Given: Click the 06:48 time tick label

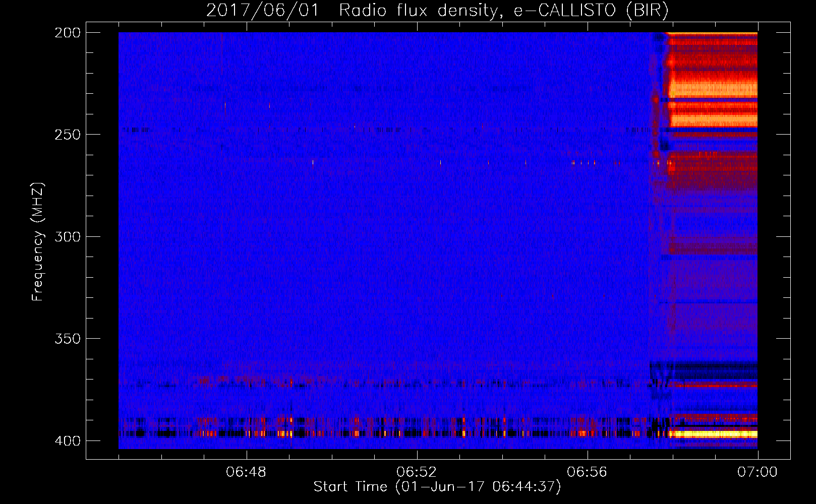Looking at the screenshot, I should 246,472.
